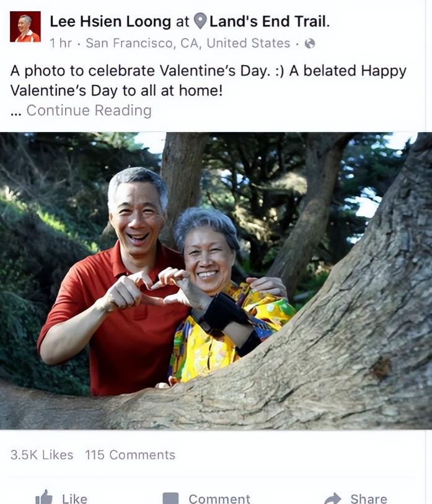This screenshot has width=432, height=504.
Task: Open the 115 Comments thread
Action: point(130,455)
